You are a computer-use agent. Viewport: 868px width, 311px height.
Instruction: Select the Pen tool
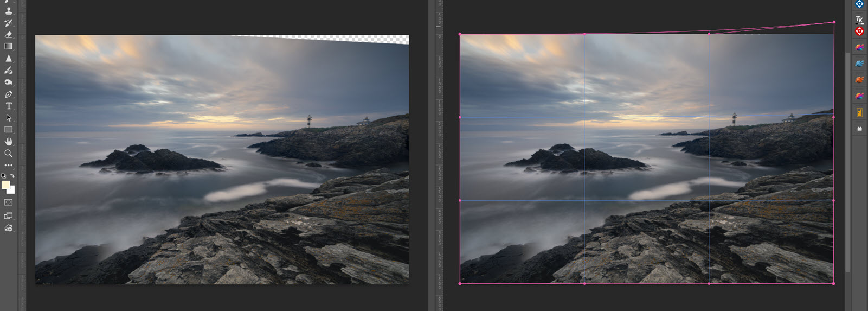coord(9,94)
